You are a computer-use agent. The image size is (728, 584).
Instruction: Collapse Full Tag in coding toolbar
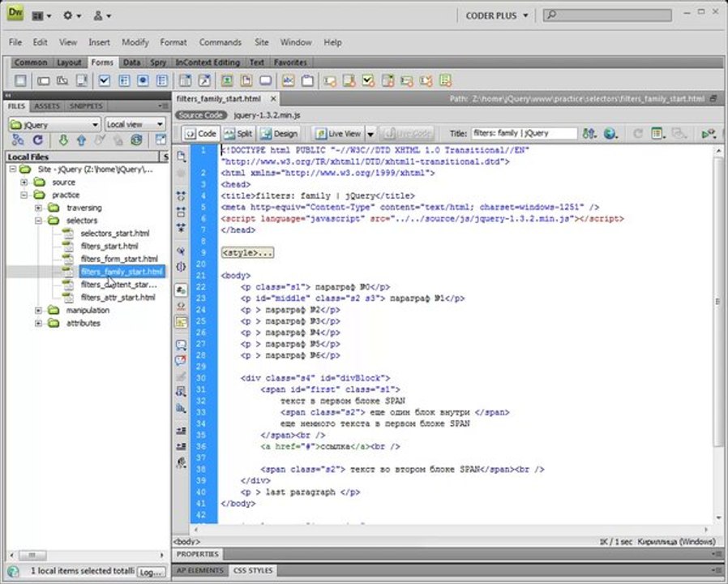[x=181, y=195]
